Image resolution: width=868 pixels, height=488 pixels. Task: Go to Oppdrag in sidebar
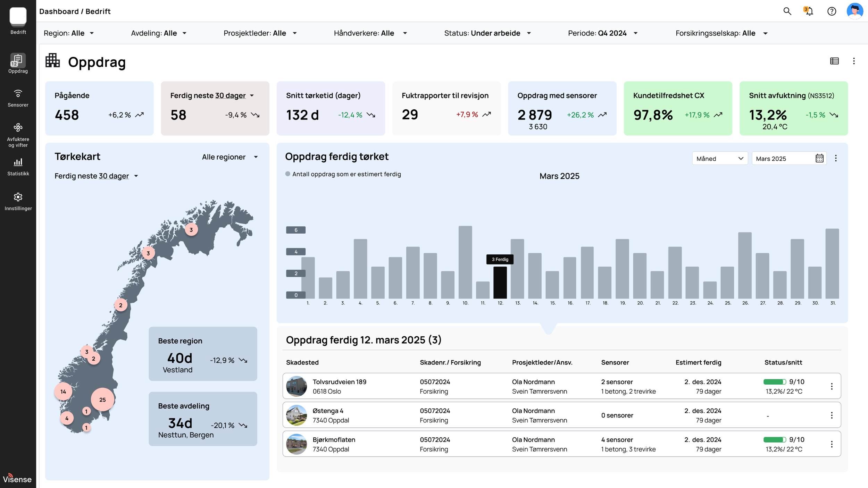(x=18, y=64)
